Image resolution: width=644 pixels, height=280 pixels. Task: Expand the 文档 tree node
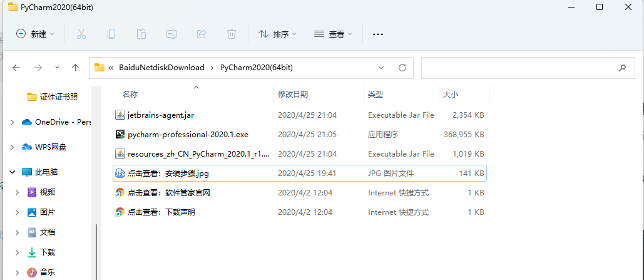[x=18, y=232]
